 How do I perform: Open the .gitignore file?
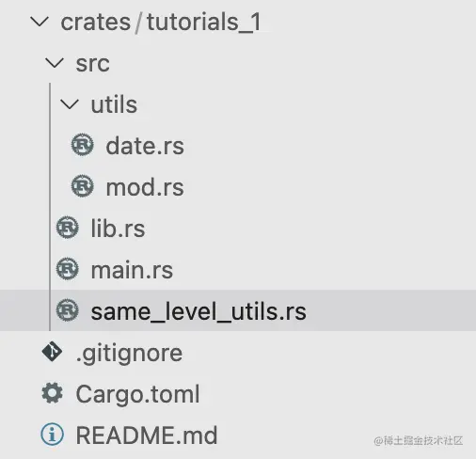tap(129, 355)
